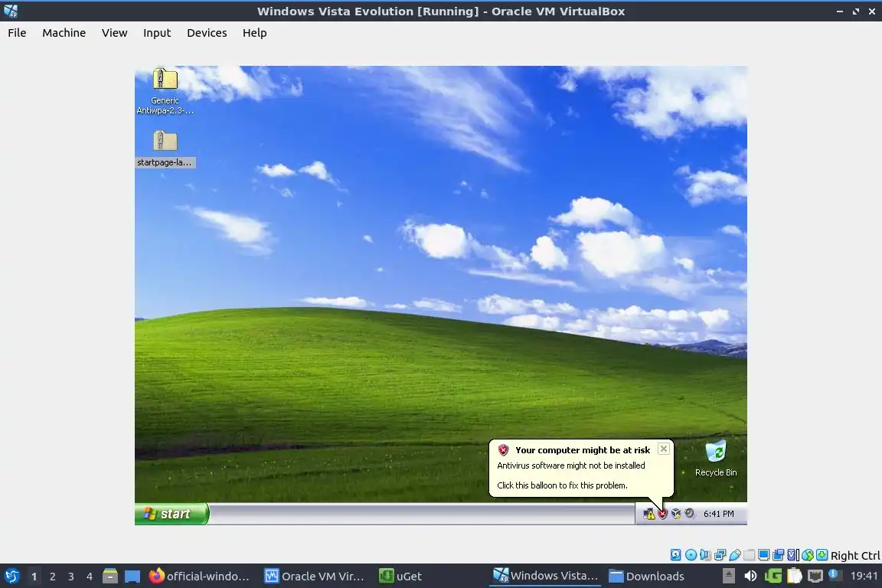
Task: Open the Lubuntu application menu bird icon
Action: (x=11, y=576)
